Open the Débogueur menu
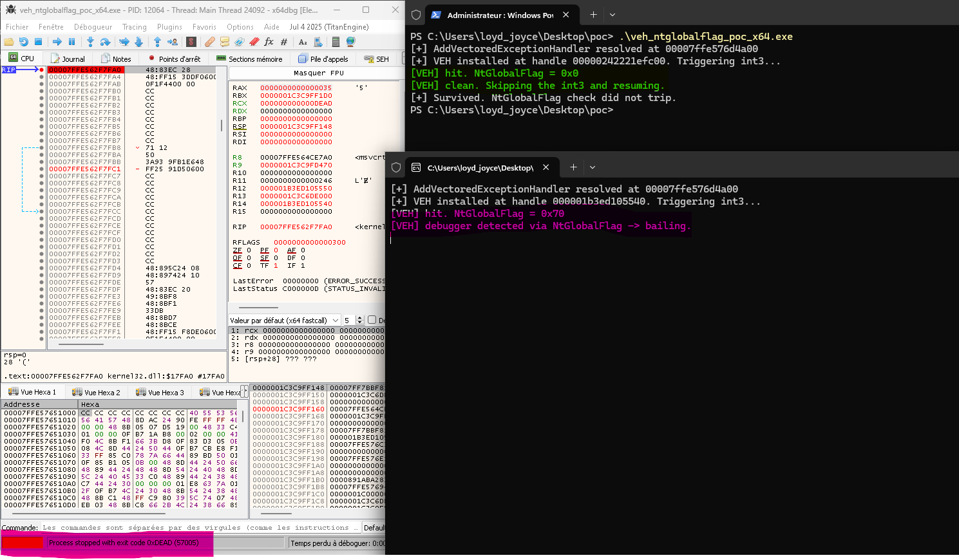The width and height of the screenshot is (959, 560). [x=93, y=27]
